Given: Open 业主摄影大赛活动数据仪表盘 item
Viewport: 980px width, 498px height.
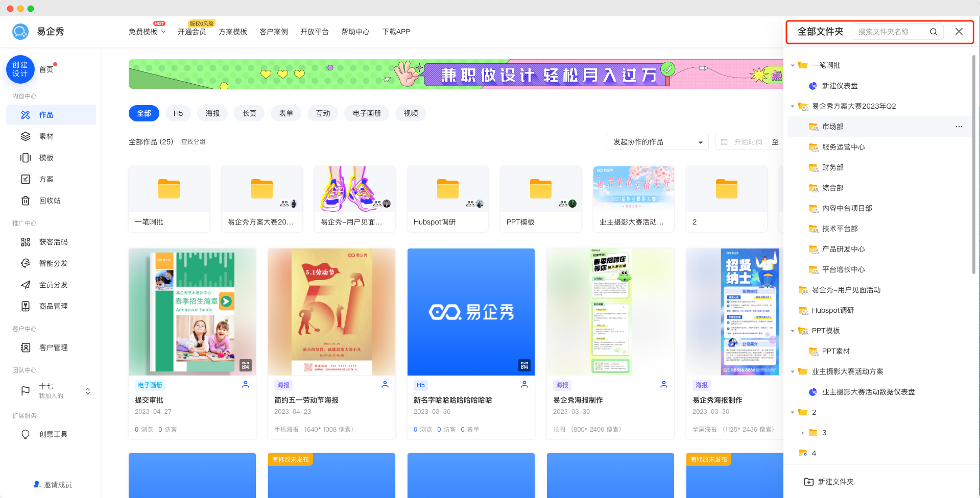Looking at the screenshot, I should 868,392.
